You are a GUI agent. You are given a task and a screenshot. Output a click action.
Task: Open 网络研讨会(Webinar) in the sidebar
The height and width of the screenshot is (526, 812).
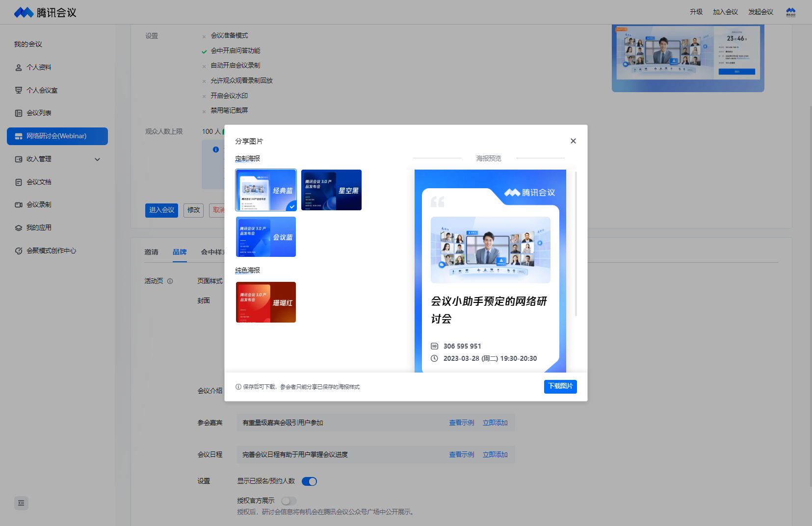(x=57, y=136)
